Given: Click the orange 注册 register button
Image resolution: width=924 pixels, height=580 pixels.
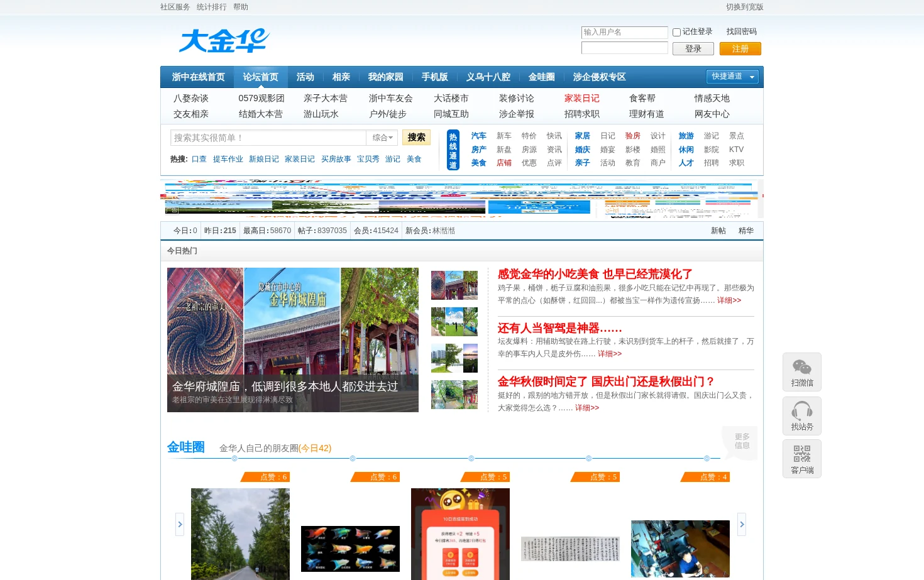Looking at the screenshot, I should point(740,48).
